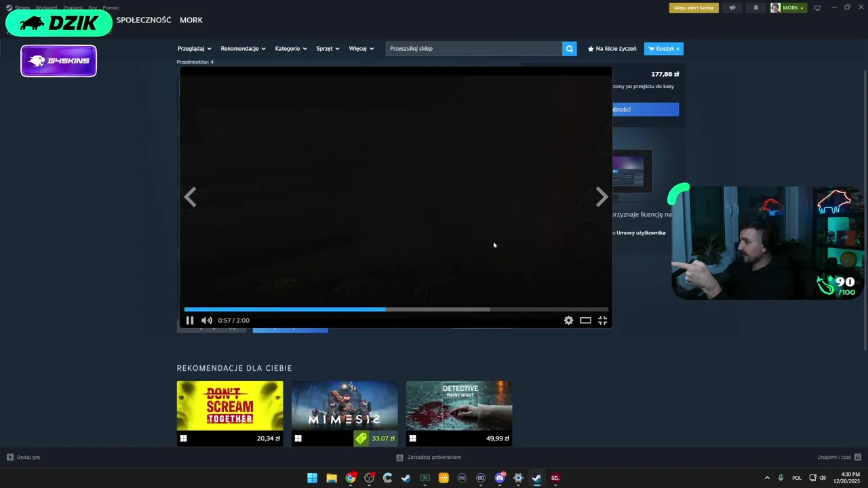The width and height of the screenshot is (868, 488).
Task: Open the Koszyk cart button
Action: (x=664, y=49)
